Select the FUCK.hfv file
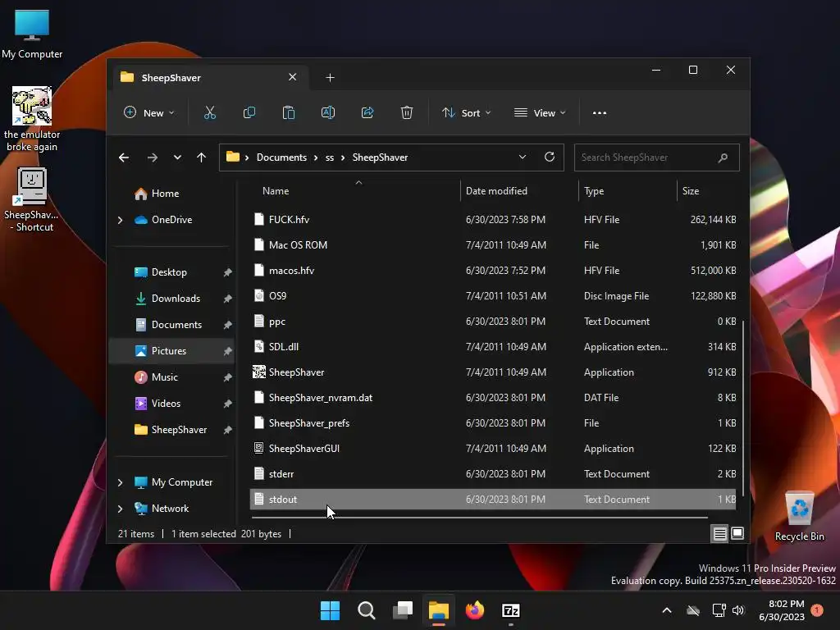The height and width of the screenshot is (630, 840). pyautogui.click(x=493, y=220)
